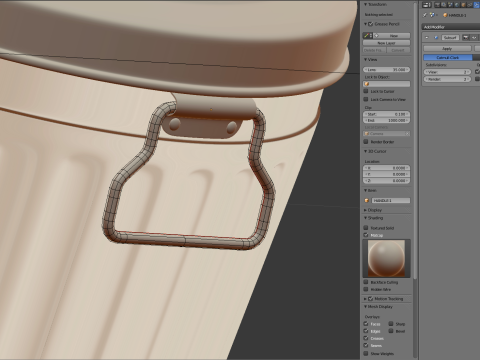Open the matcap sphere preview thumbnail

[387, 258]
